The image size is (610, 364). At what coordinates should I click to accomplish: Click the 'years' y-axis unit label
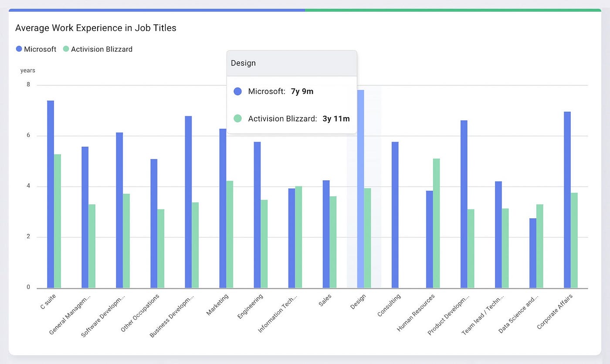27,70
